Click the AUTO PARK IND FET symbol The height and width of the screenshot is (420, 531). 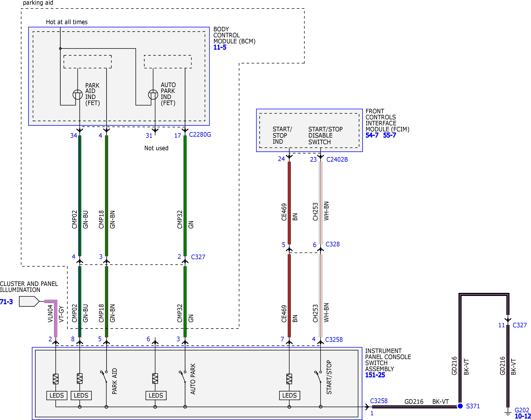pos(153,94)
